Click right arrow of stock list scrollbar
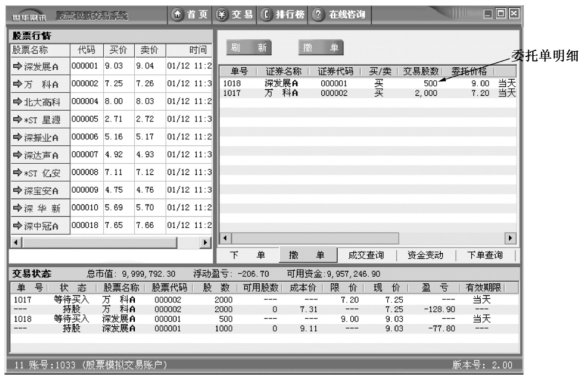This screenshot has width=586, height=381. tap(205, 242)
